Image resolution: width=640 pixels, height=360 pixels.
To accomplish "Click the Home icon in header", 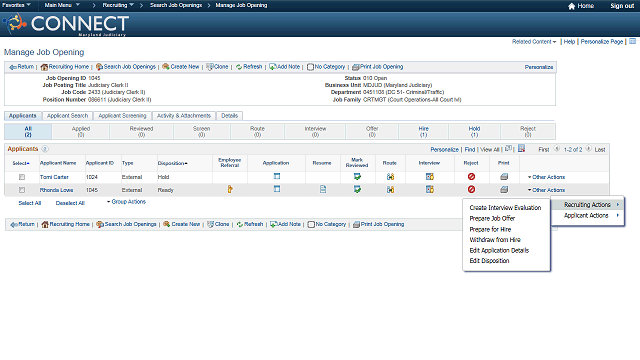I will point(571,6).
